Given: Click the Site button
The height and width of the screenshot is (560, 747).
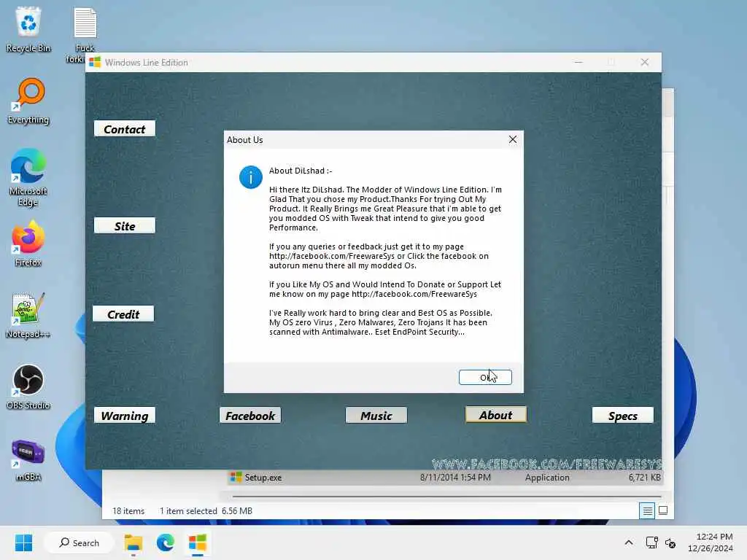Looking at the screenshot, I should [125, 226].
